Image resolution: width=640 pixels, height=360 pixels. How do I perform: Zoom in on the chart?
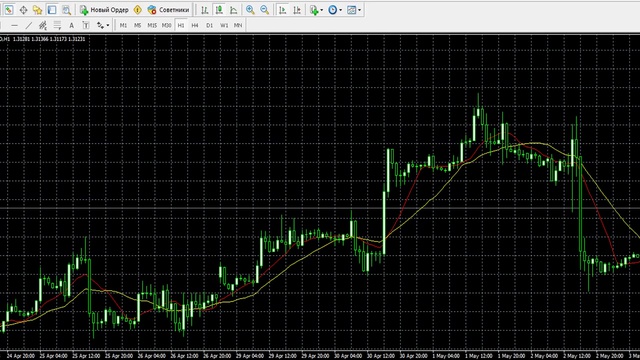[250, 10]
